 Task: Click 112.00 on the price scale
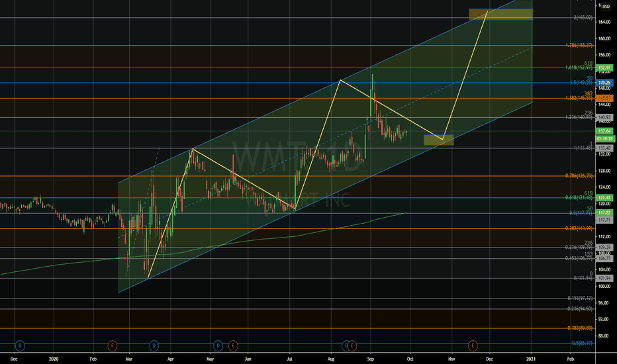[x=604, y=237]
